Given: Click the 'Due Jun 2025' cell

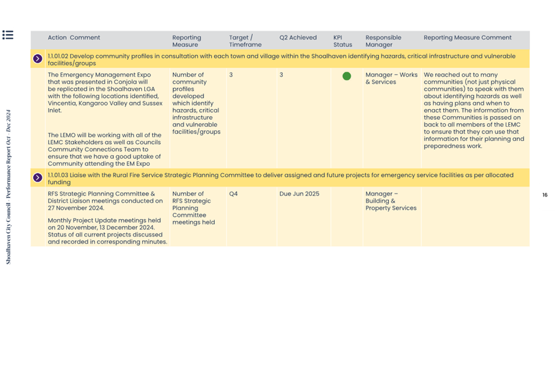Looking at the screenshot, I should click(299, 194).
